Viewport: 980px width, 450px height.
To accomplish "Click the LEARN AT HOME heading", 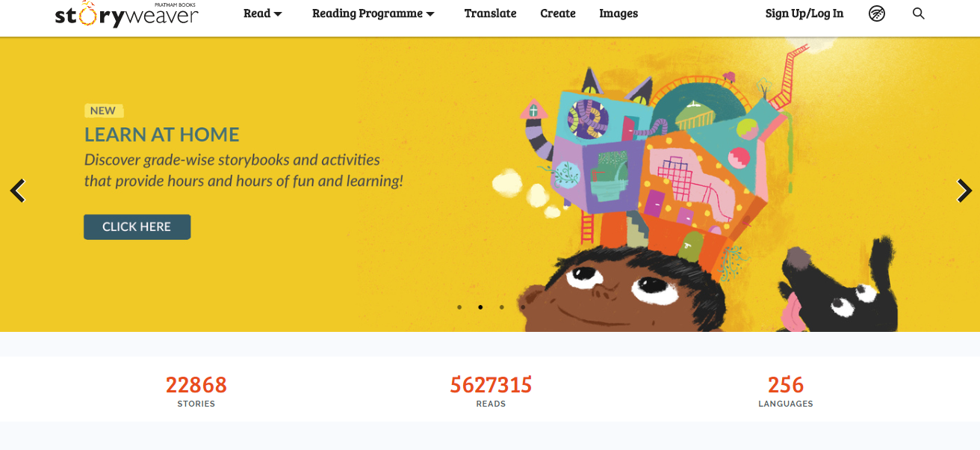I will pos(162,135).
